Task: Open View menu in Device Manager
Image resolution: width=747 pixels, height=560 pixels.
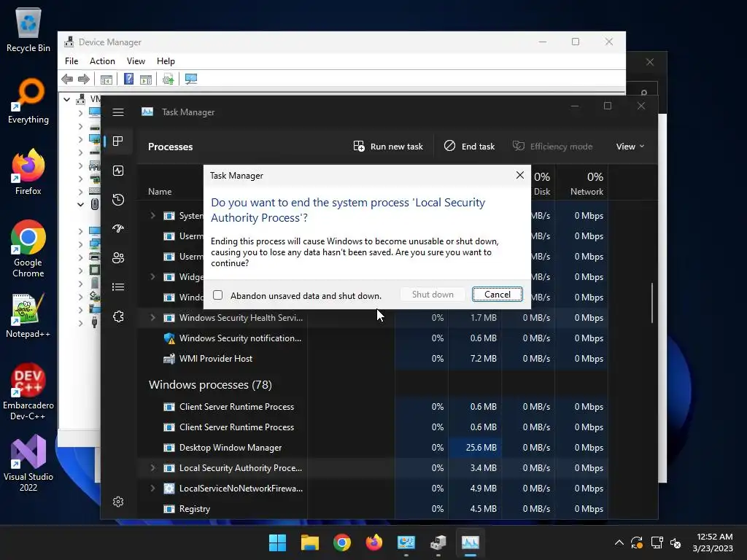Action: [136, 61]
